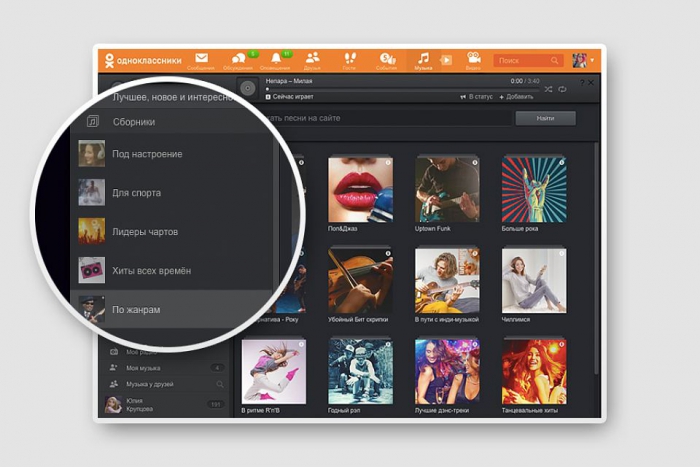The image size is (700, 467).
Task: Click the Сборники music note icon
Action: [93, 121]
